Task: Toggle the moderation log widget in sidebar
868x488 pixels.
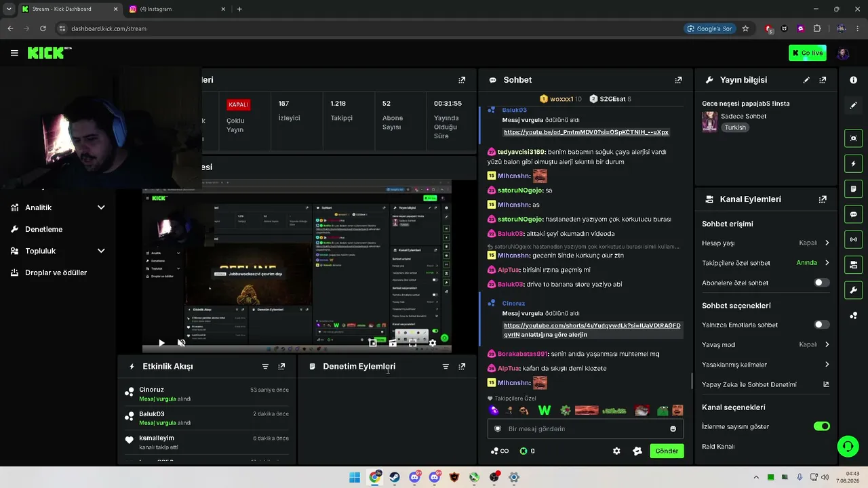Action: (x=853, y=188)
